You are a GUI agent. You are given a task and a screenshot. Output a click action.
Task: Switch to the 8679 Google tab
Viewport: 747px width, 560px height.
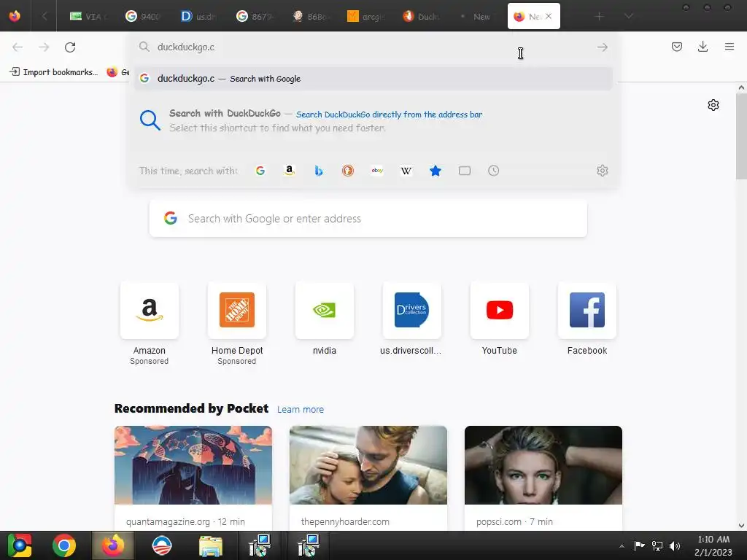point(255,16)
